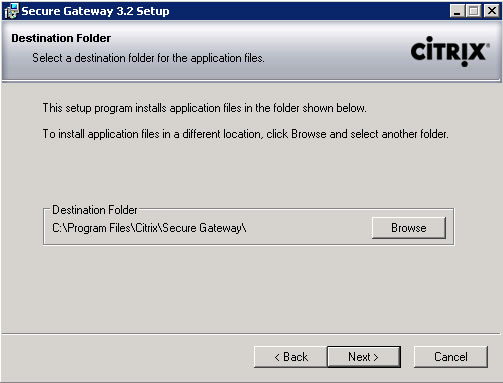Click the bold Destination Folder heading
Image resolution: width=503 pixels, height=383 pixels.
61,38
